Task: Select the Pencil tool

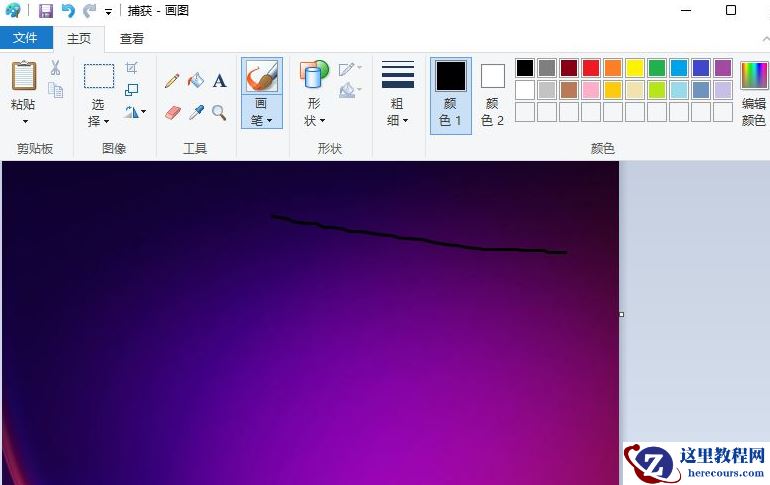Action: click(172, 81)
